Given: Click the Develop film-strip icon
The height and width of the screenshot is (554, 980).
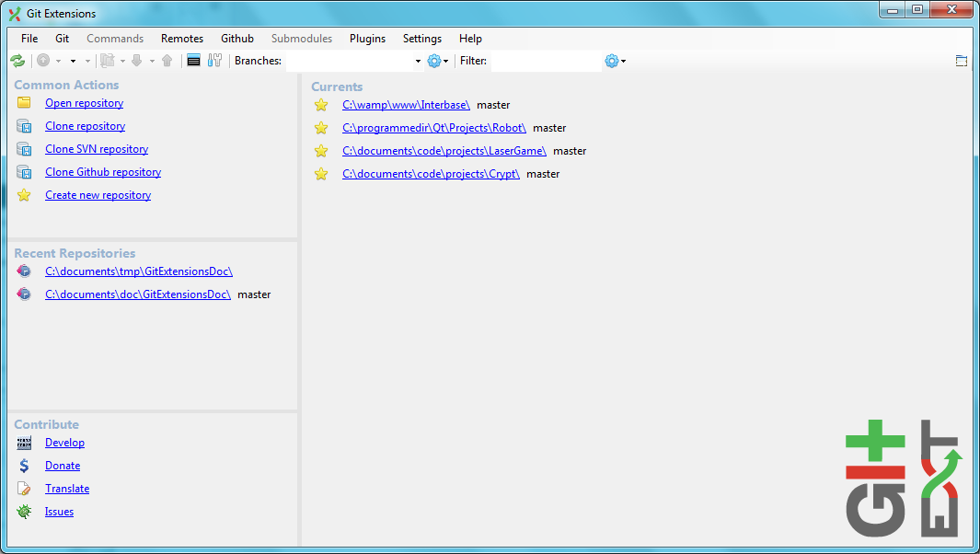Looking at the screenshot, I should 24,443.
